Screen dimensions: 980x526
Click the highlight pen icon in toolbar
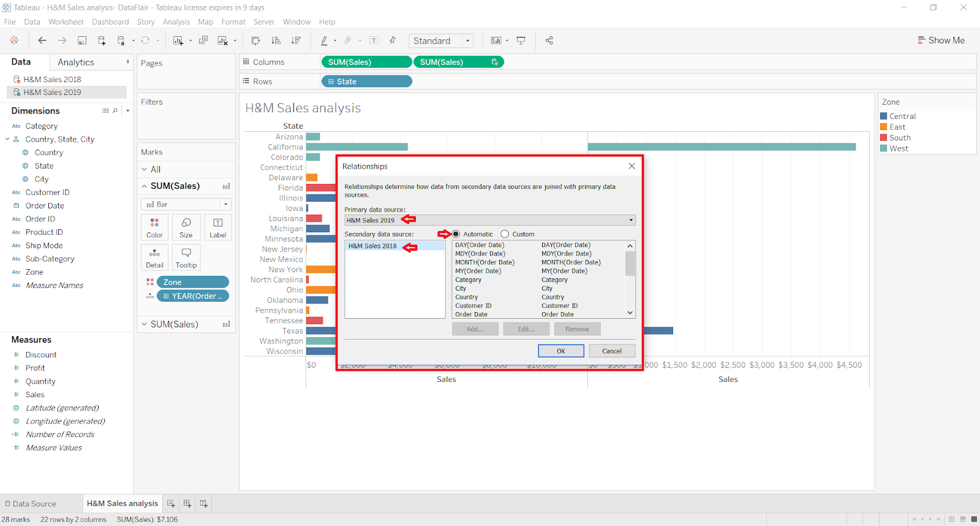(324, 40)
